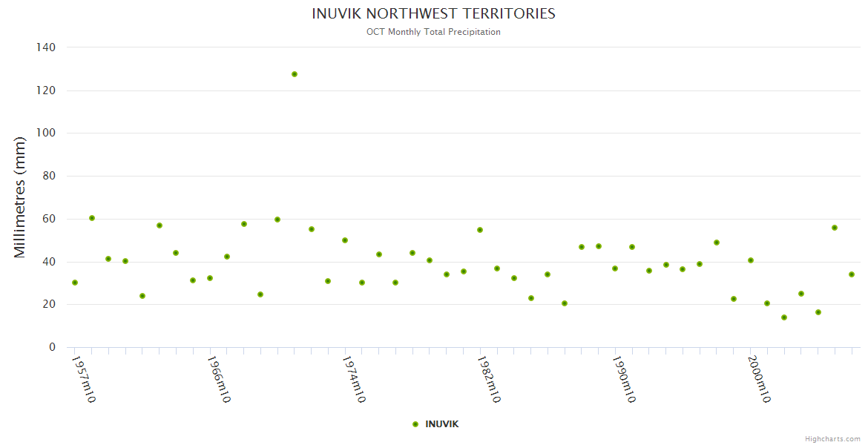Click the chart title INUVIK NORTHWEST TERRITORIES
Viewport: 868px width, 445px height.
pyautogui.click(x=433, y=14)
